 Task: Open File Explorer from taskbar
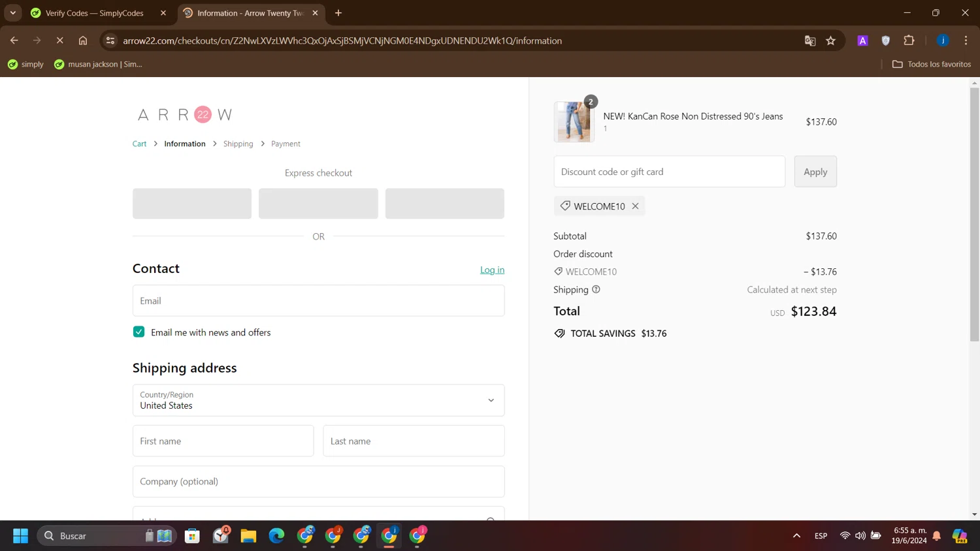(x=248, y=536)
